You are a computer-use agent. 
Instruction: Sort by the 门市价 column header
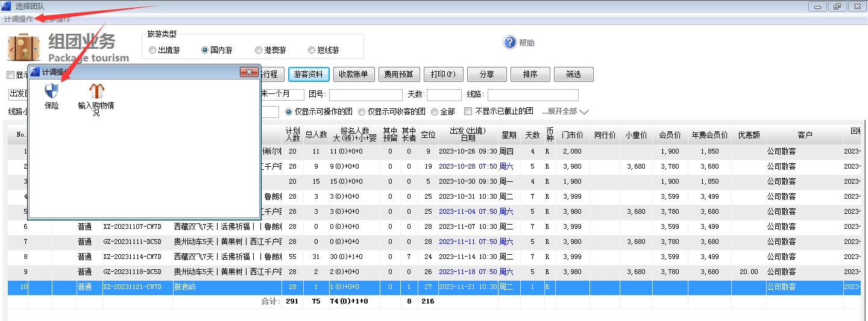[x=572, y=135]
